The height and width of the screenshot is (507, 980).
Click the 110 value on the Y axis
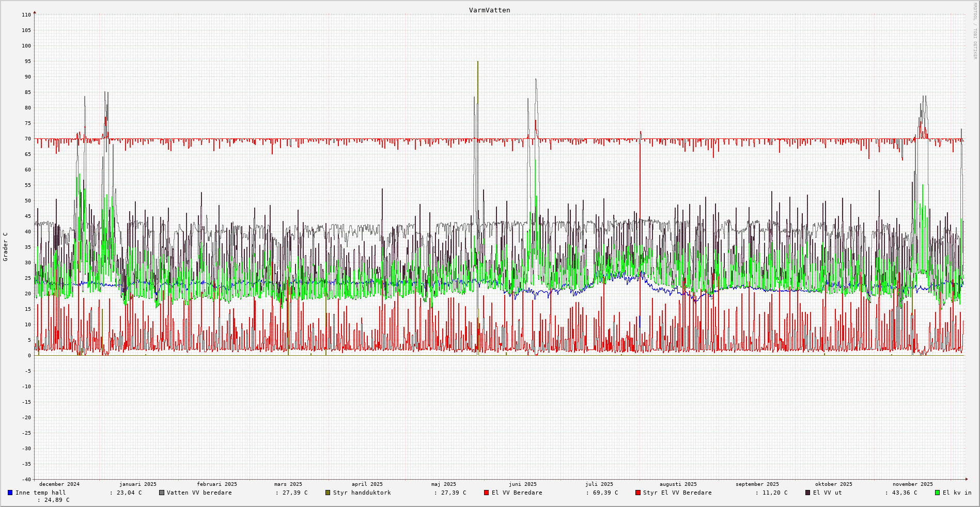click(26, 15)
